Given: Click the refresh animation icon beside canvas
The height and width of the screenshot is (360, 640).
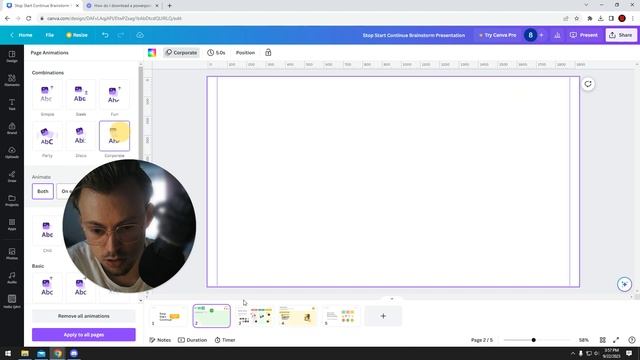Looking at the screenshot, I should pos(588,84).
